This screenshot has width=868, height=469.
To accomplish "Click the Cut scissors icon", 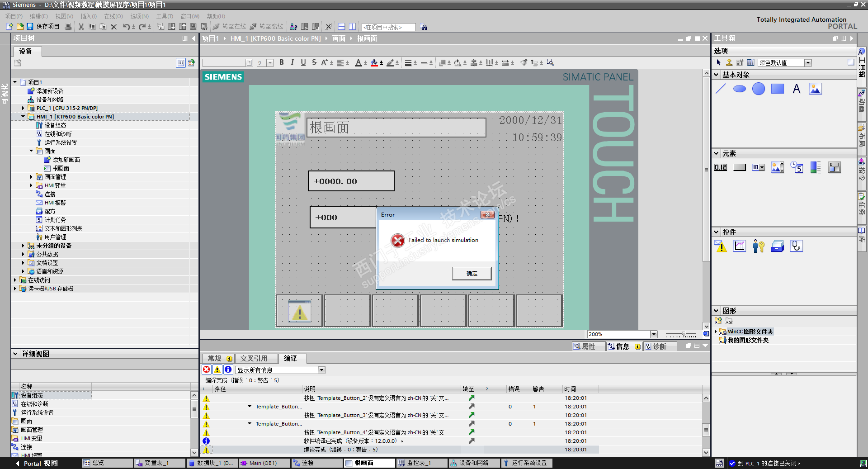I will tap(81, 27).
